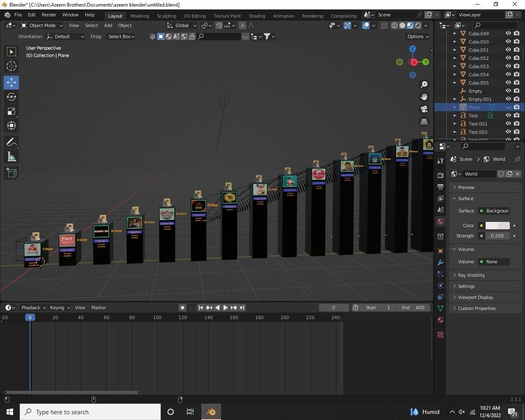Choose the Add Cube tool
Screen dimensions: 525x420
click(11, 173)
